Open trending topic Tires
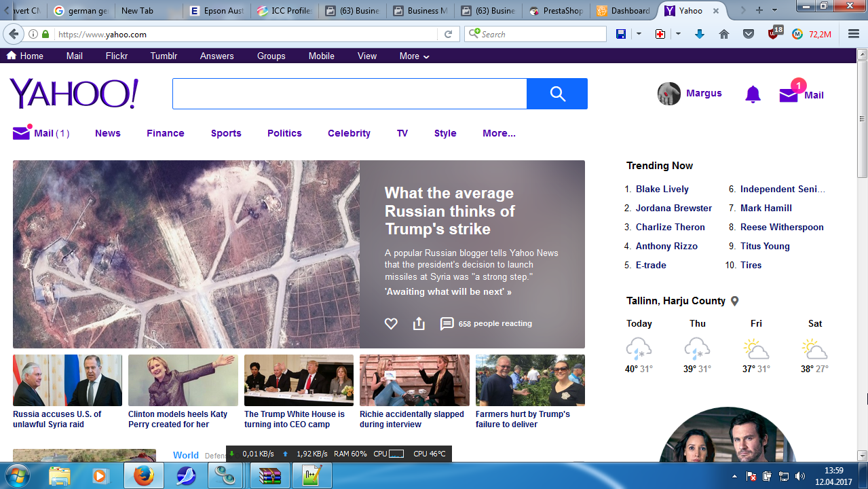The width and height of the screenshot is (868, 489). [x=751, y=265]
